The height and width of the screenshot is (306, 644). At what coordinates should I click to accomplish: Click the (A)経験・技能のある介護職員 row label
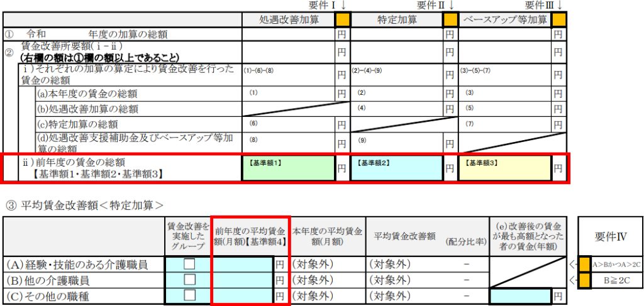coord(76,265)
